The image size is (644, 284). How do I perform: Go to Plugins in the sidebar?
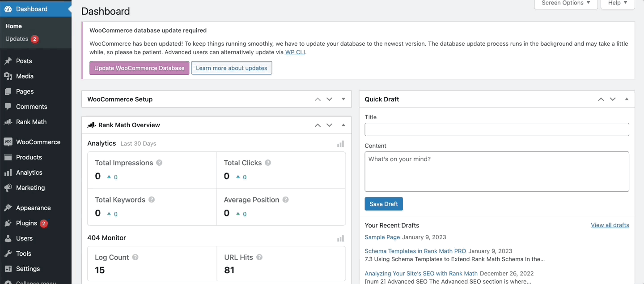coord(26,223)
